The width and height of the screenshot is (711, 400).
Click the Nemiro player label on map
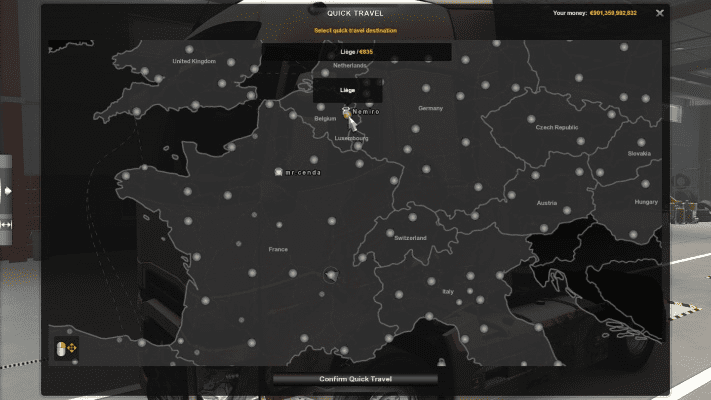click(x=368, y=113)
